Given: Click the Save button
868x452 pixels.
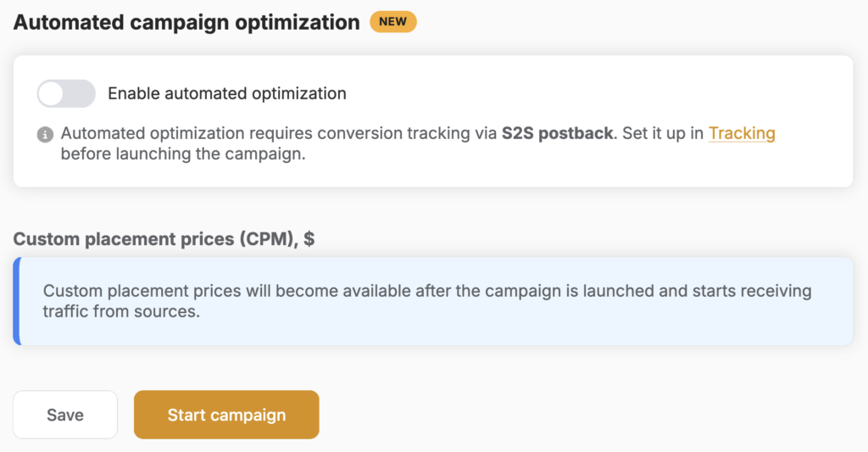Looking at the screenshot, I should click(65, 415).
